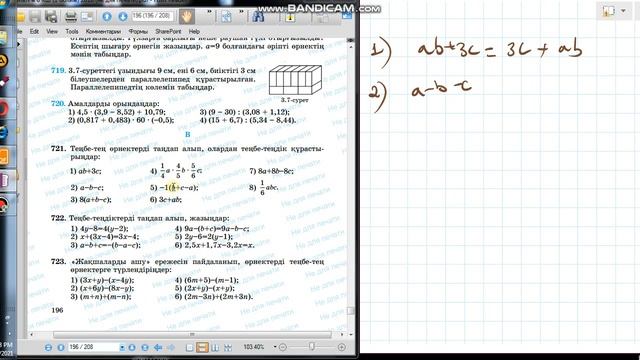Click last page button in bottom bar
Viewport: 640px width, 360px height.
point(144,347)
